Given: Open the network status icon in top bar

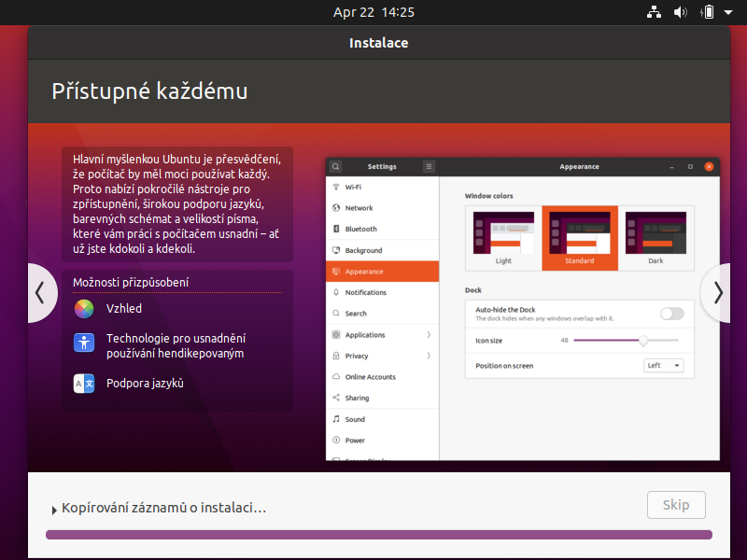Looking at the screenshot, I should 654,12.
